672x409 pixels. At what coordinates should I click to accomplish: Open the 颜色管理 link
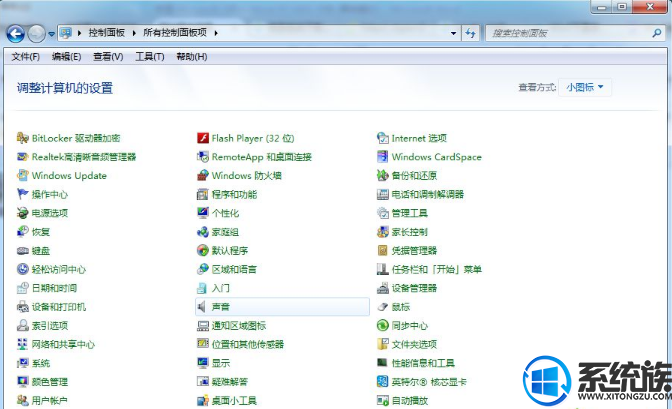(50, 382)
